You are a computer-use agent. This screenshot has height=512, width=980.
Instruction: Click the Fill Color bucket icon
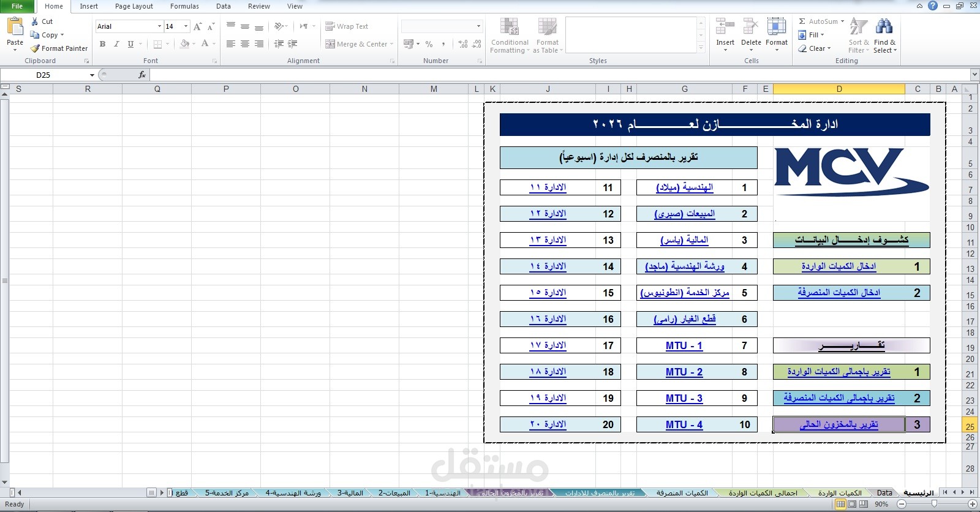184,44
